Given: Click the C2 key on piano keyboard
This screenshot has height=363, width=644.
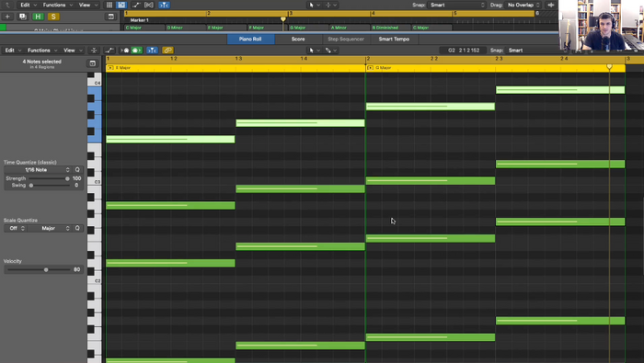Looking at the screenshot, I should [95, 280].
